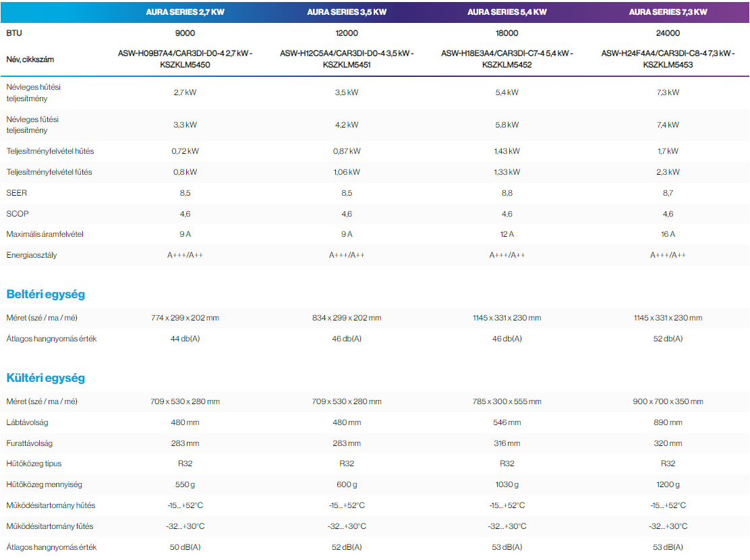This screenshot has height=560, width=750.
Task: Click the 'Működésitartomány hűtés' row label
Action: click(x=51, y=506)
